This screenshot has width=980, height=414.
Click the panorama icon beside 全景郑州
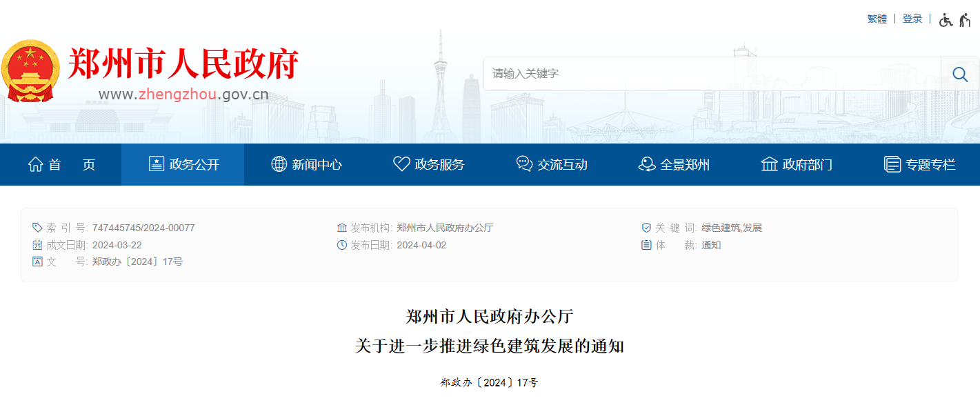647,164
